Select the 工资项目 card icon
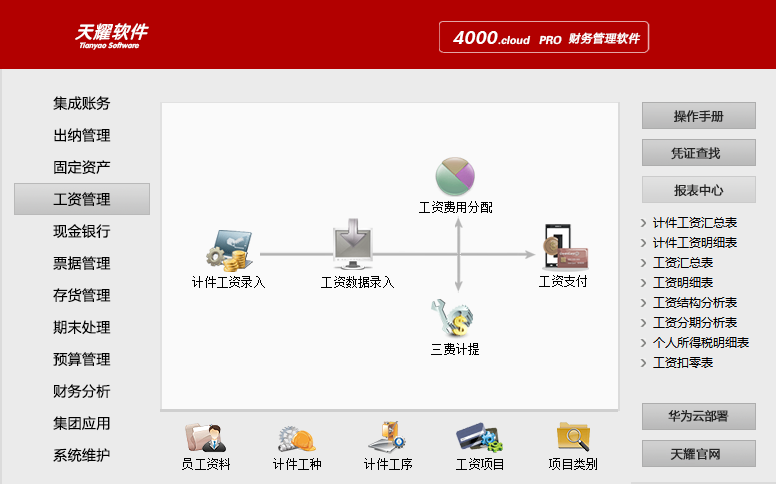Image resolution: width=776 pixels, height=484 pixels. [x=479, y=438]
